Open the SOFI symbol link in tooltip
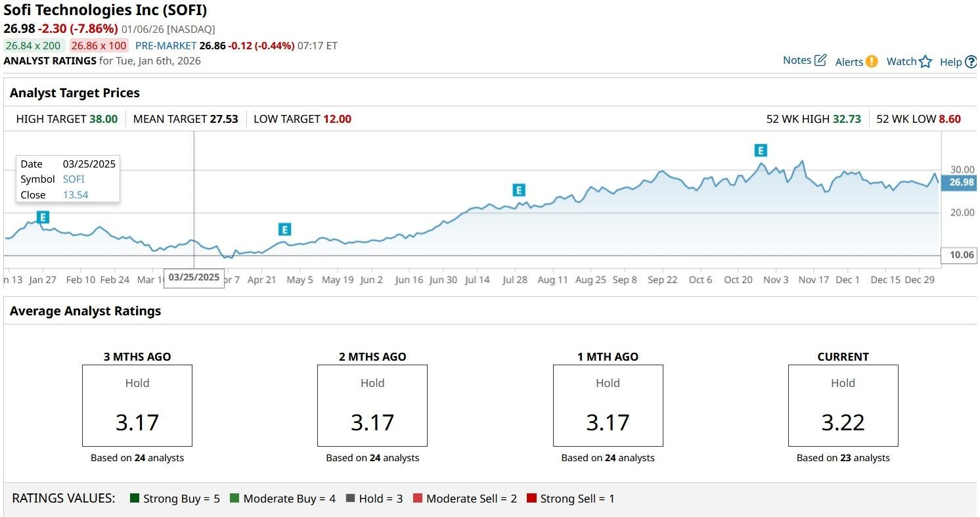980x517 pixels. click(74, 179)
